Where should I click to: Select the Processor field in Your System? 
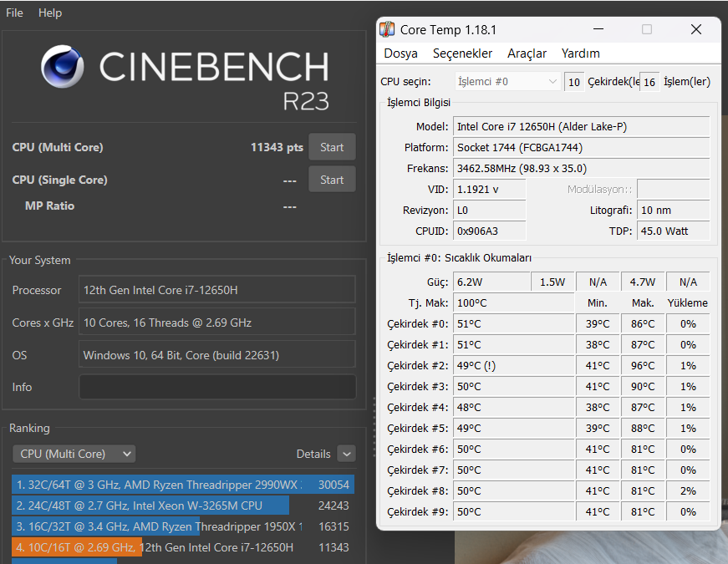[217, 290]
